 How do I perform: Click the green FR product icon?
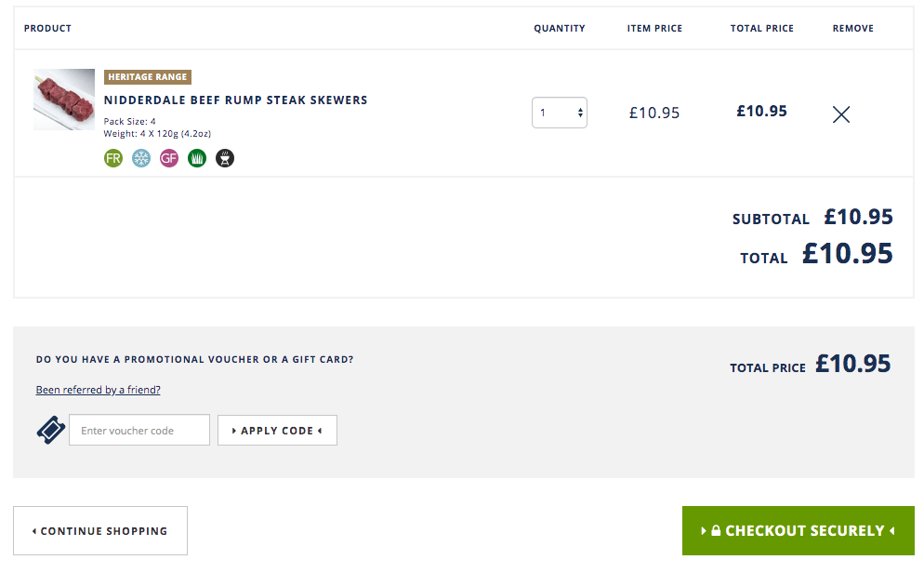coord(113,158)
